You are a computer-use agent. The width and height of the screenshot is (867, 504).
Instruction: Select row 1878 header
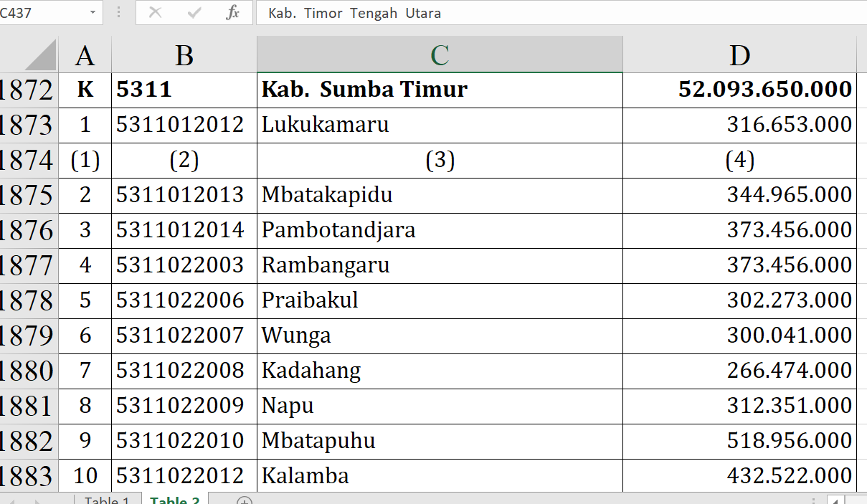[27, 301]
